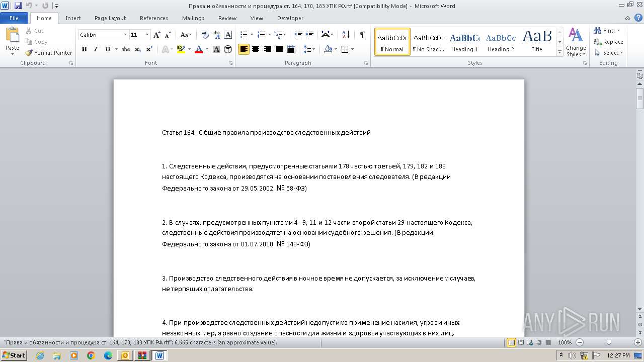Switch to the Page Layout tab
The width and height of the screenshot is (644, 362).
[110, 18]
